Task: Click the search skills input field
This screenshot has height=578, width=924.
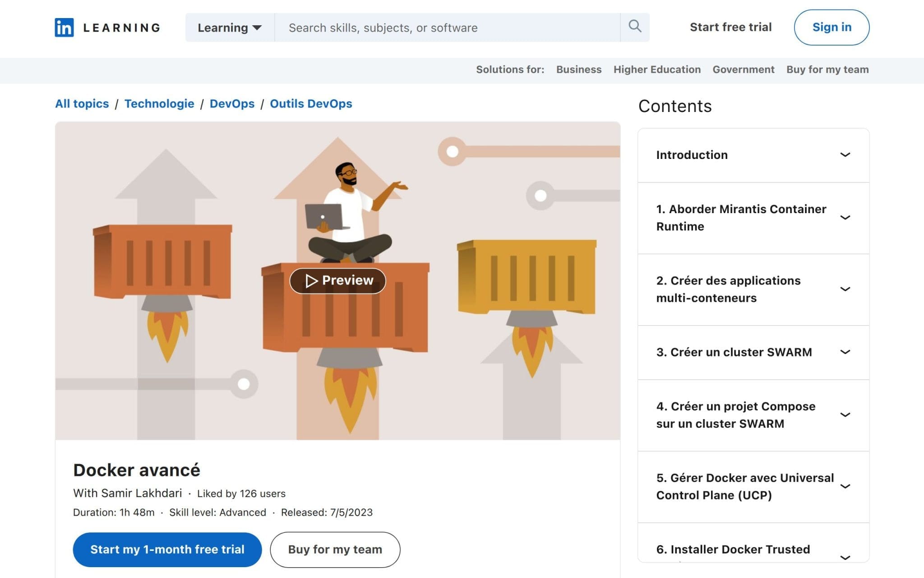Action: (x=447, y=28)
